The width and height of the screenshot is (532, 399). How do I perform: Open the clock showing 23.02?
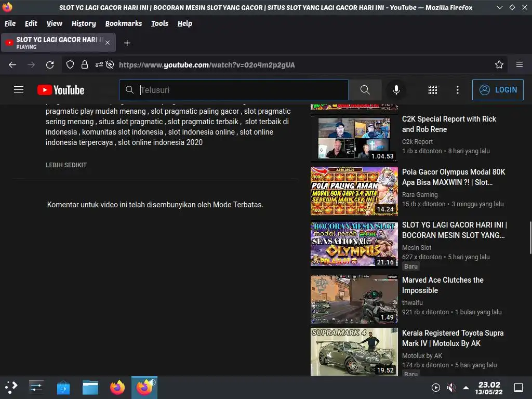489,388
